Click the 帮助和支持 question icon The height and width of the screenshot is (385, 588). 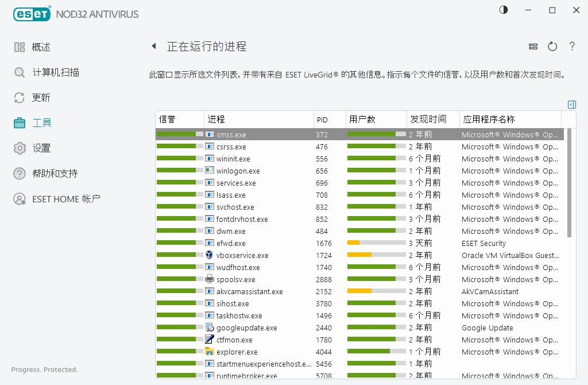click(x=19, y=173)
